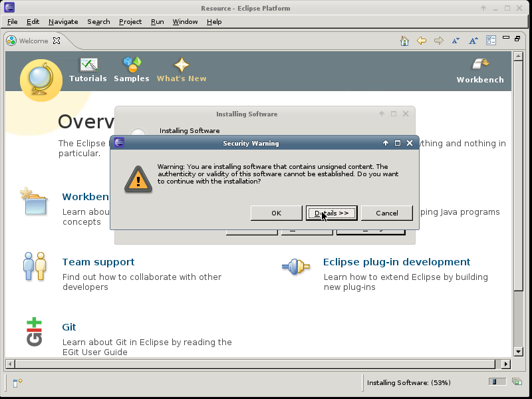532x399 pixels.
Task: Click the Home icon in Welcome toolbar
Action: click(404, 41)
